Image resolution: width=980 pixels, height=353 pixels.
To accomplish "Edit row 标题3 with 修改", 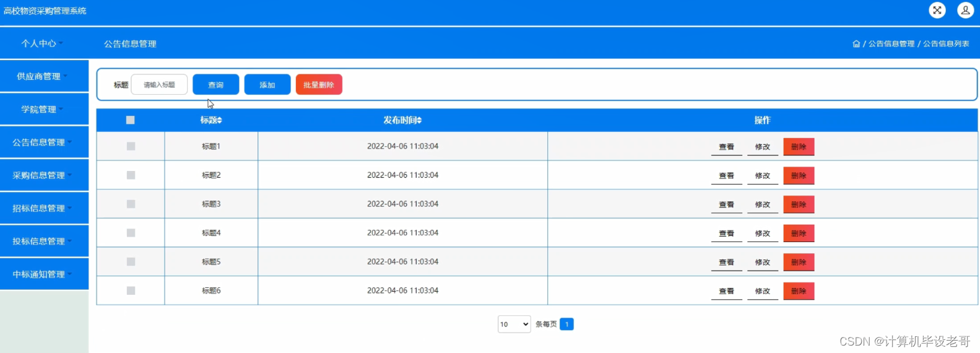I will [x=763, y=204].
